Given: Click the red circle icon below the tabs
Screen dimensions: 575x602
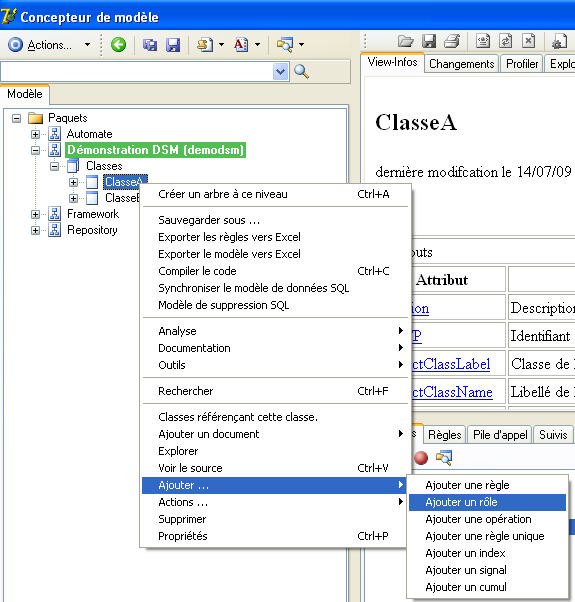Looking at the screenshot, I should click(x=421, y=458).
